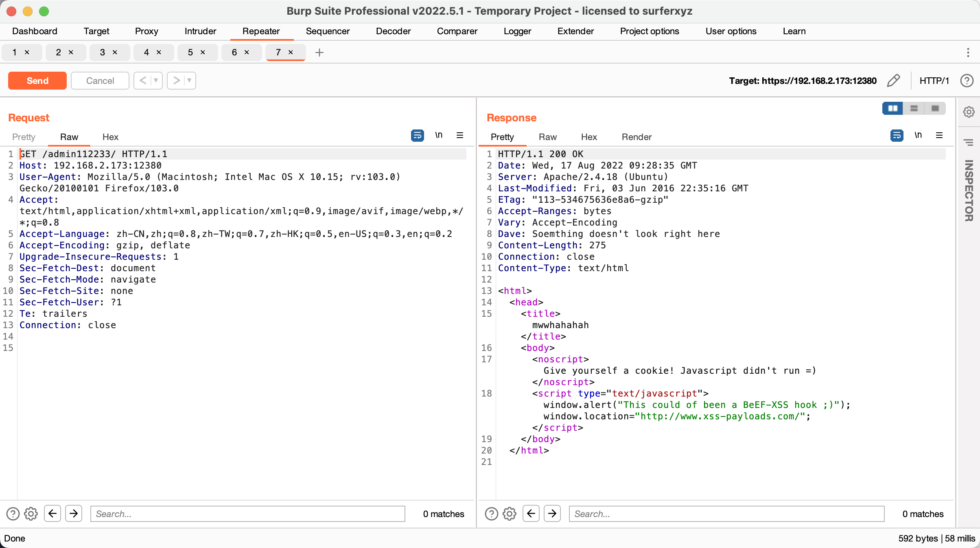
Task: Click the Response search input field
Action: pos(726,514)
